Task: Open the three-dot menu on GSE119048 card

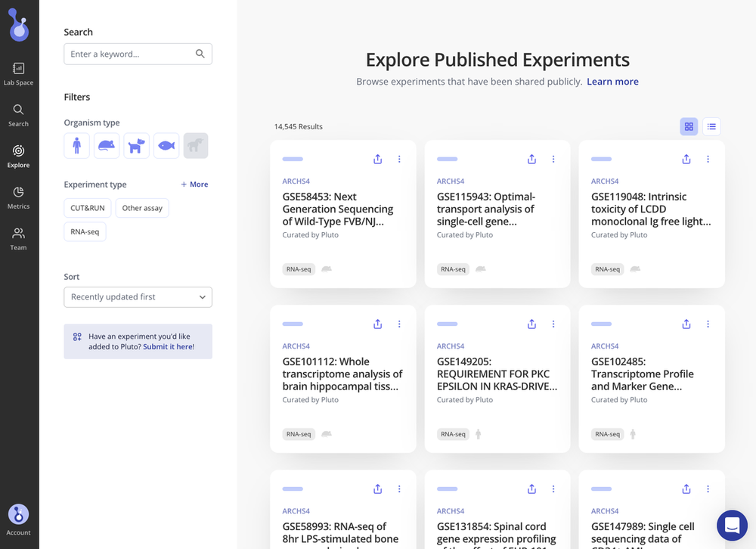Action: tap(708, 160)
